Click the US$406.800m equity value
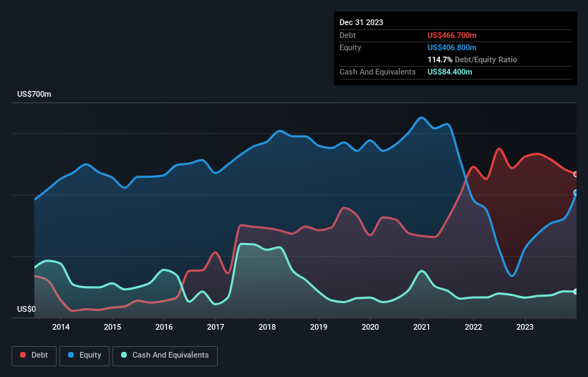The image size is (588, 377). [452, 47]
